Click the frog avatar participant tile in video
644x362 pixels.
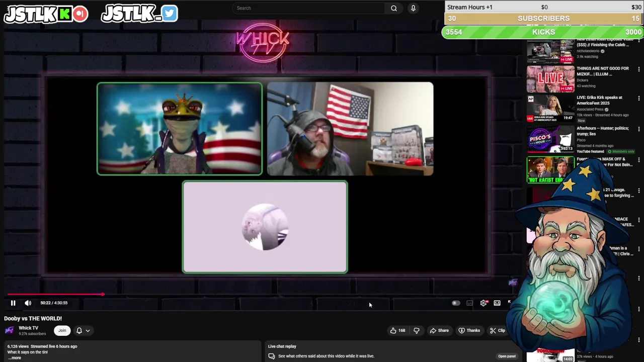(180, 129)
